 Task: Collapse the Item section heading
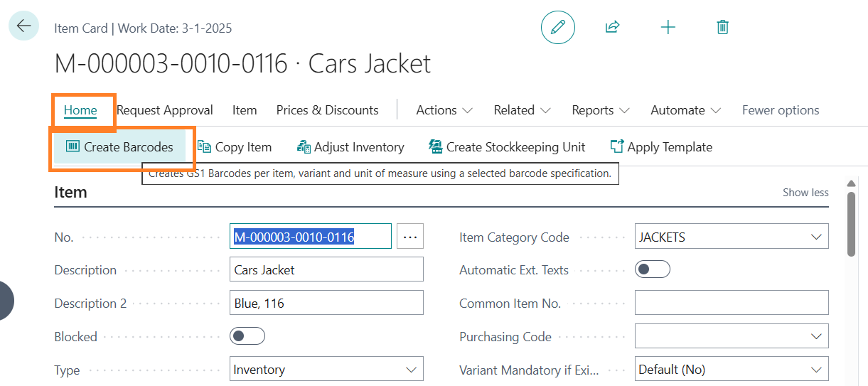click(70, 192)
